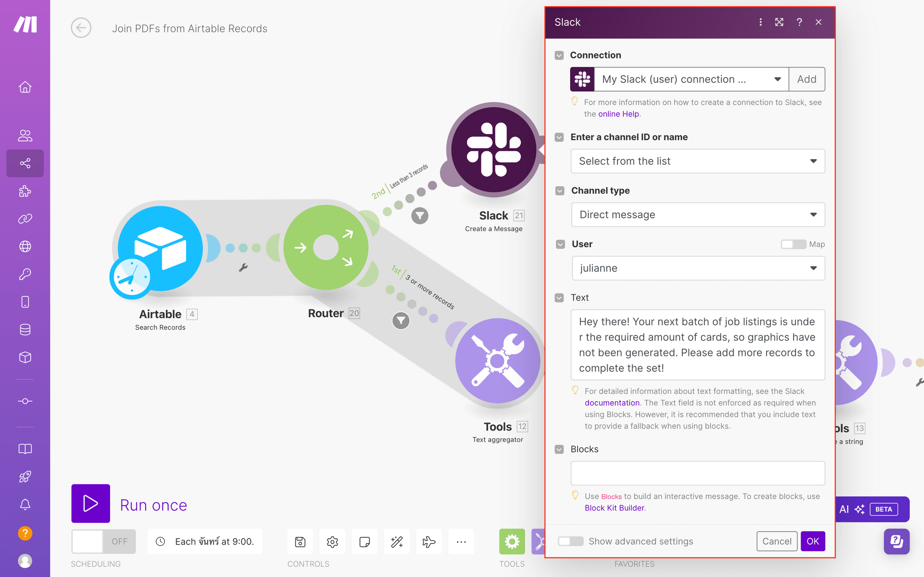Open the Scenarios share sidebar icon
The image size is (924, 577).
tap(25, 163)
